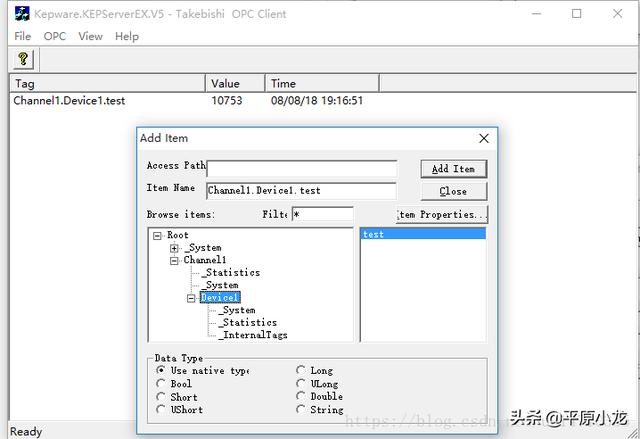Viewport: 640px width, 439px height.
Task: Click the Filter input field
Action: click(322, 214)
